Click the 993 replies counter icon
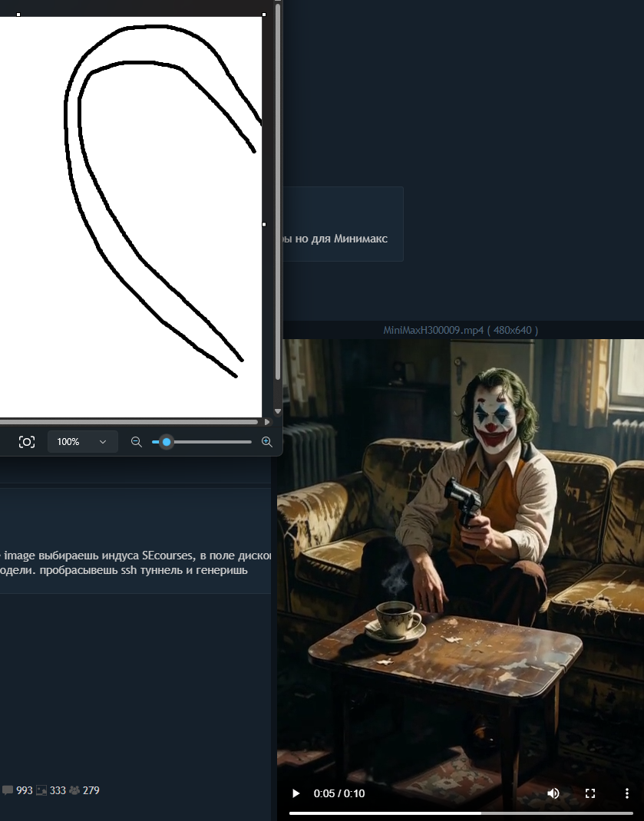This screenshot has width=644, height=821. click(8, 790)
